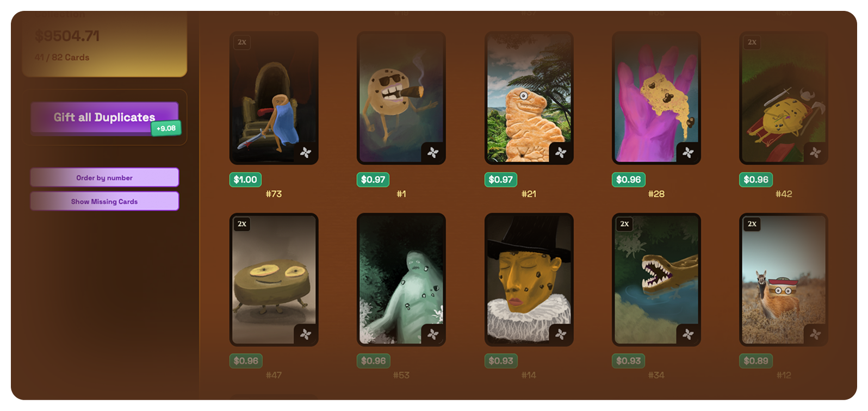Image resolution: width=868 pixels, height=411 pixels.
Task: Click pinwheel icon on cookie card #1
Action: point(433,153)
